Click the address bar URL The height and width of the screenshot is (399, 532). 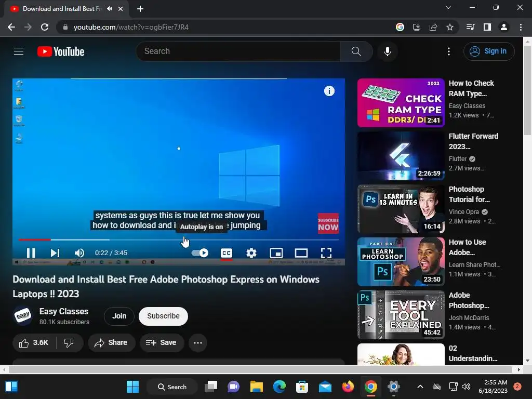point(131,27)
